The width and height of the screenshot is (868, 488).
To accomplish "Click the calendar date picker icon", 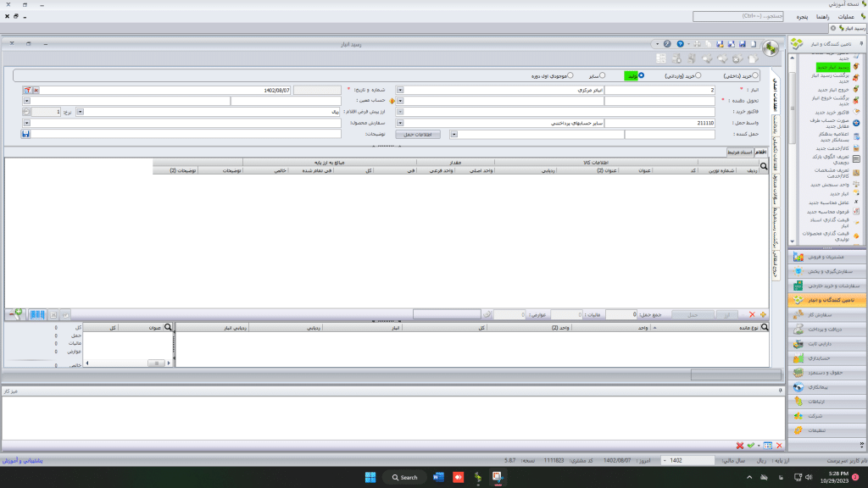I will (x=27, y=90).
